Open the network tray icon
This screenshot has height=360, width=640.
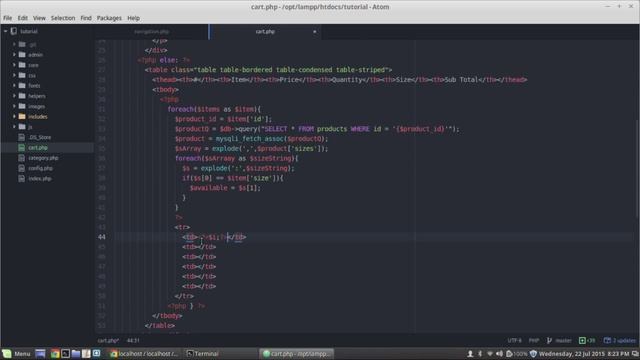[490, 353]
